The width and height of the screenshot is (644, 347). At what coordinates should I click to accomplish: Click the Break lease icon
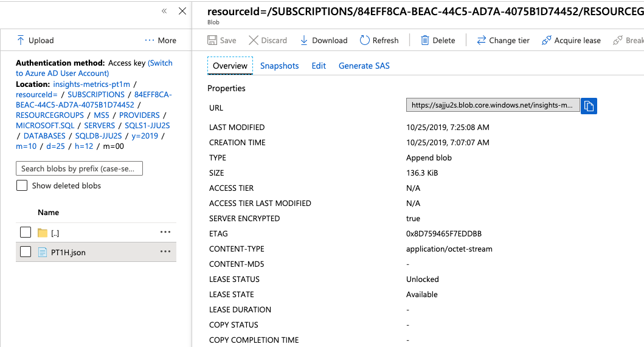click(617, 40)
